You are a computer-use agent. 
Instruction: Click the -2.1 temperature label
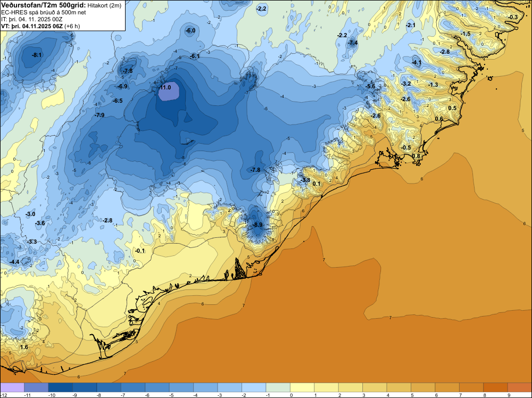(x=411, y=26)
